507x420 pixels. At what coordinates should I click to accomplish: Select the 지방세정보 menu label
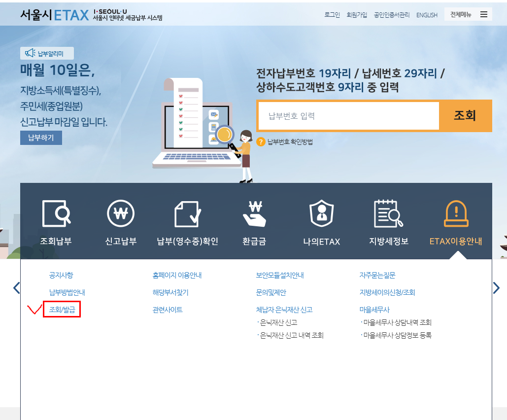(389, 241)
